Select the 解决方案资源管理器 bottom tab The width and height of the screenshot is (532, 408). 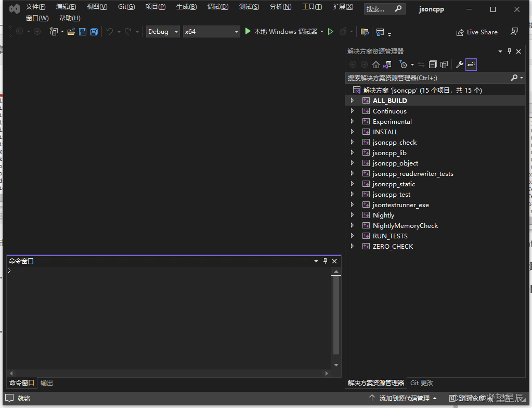pos(376,382)
